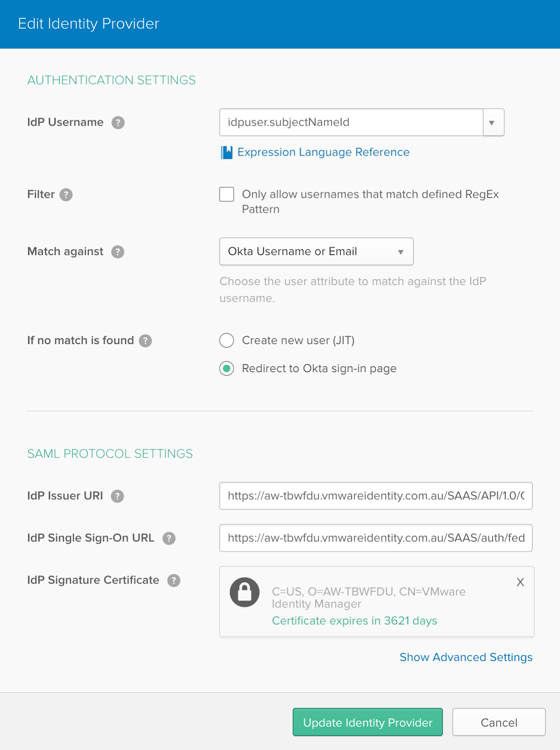The height and width of the screenshot is (750, 560).
Task: Click Update Identity Provider button
Action: click(367, 722)
